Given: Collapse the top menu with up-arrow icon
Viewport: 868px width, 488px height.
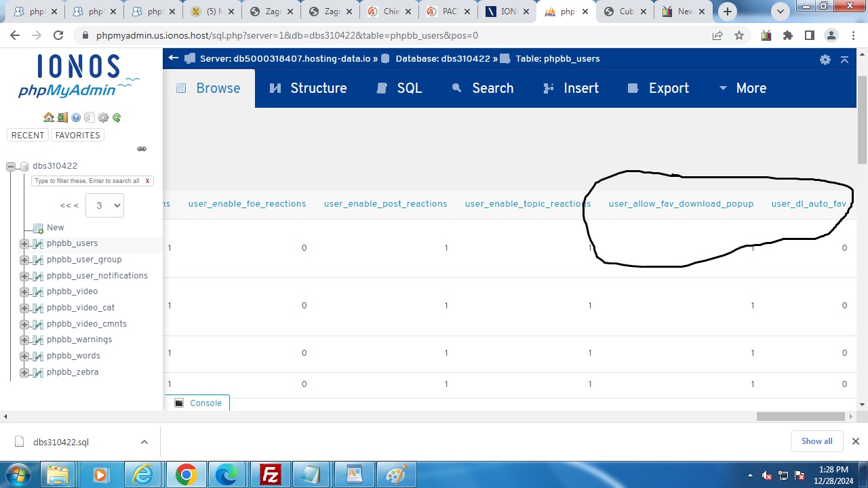Looking at the screenshot, I should pos(844,59).
